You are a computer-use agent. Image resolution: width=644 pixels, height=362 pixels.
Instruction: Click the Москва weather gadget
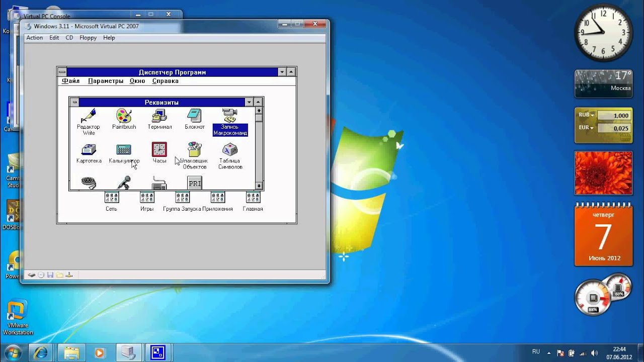[x=603, y=83]
